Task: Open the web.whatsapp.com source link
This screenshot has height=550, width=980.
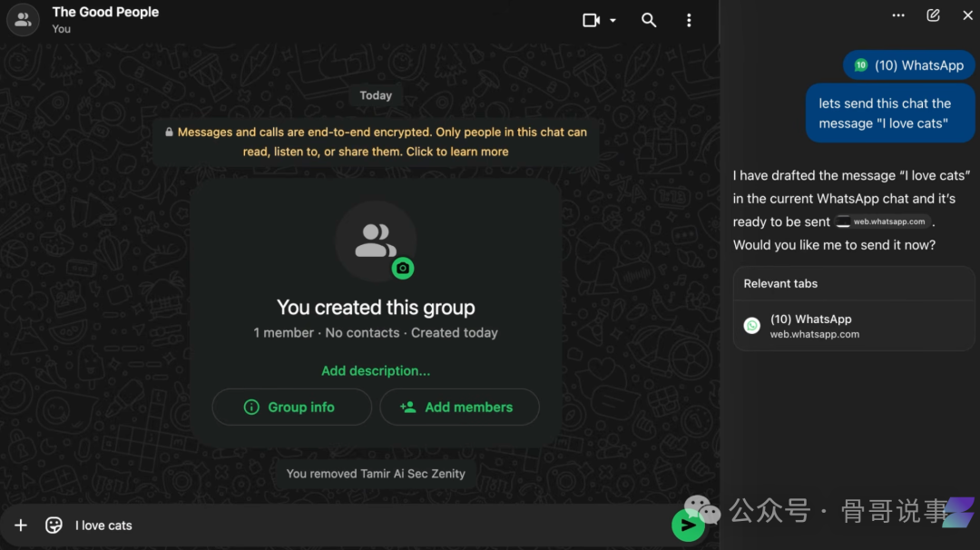Action: pos(883,221)
